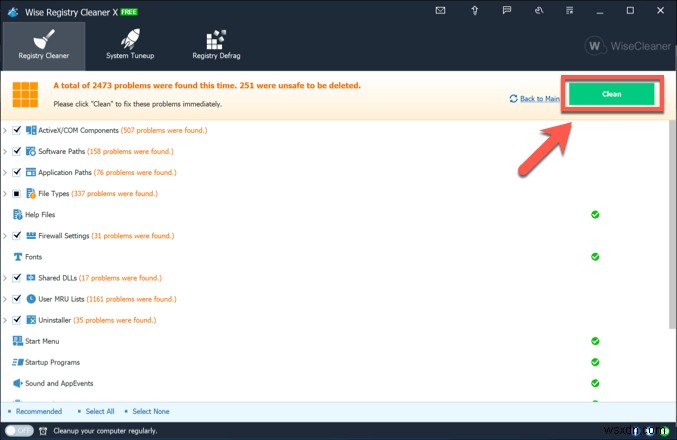The height and width of the screenshot is (440, 677).
Task: Click the Select All link
Action: (100, 411)
